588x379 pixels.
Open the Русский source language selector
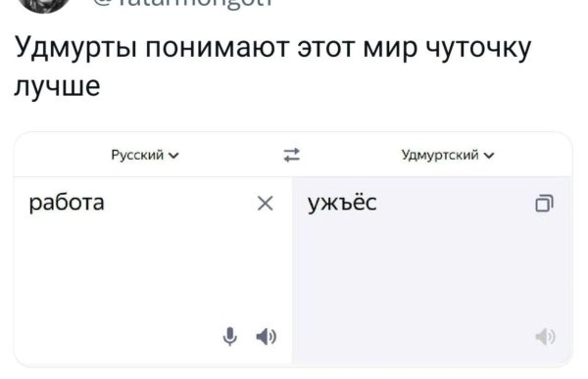[x=145, y=155]
